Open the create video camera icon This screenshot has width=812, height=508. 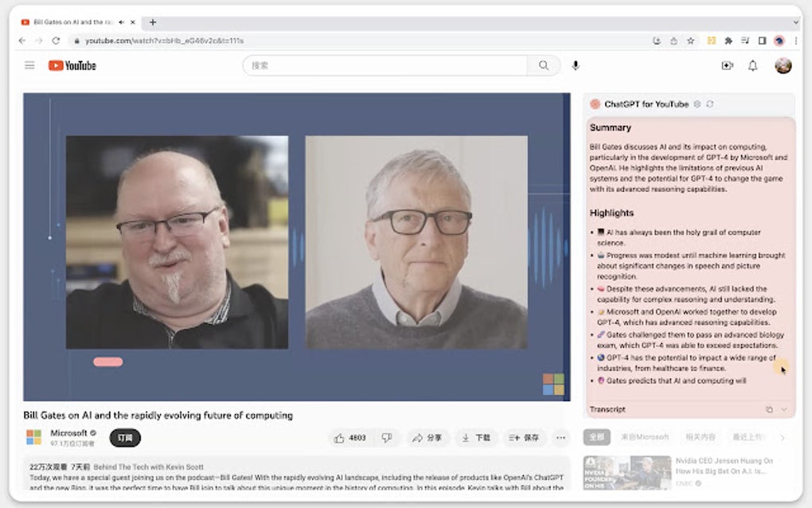tap(727, 65)
